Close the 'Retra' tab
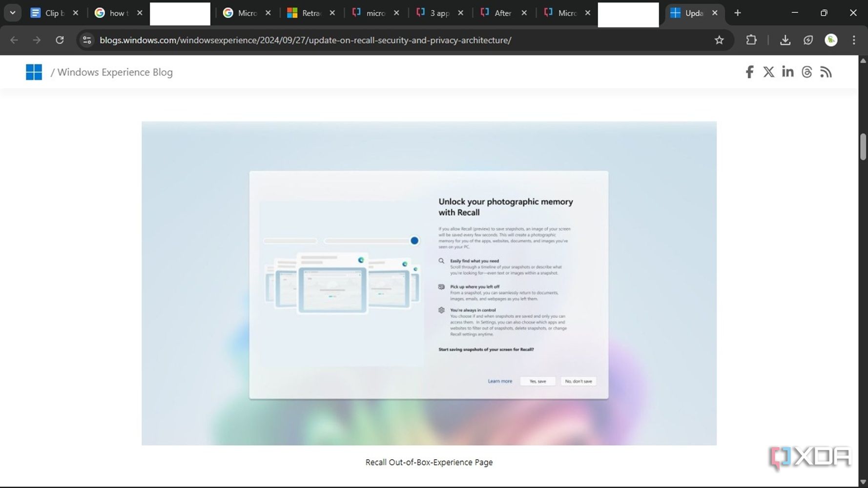The height and width of the screenshot is (488, 868). click(332, 13)
